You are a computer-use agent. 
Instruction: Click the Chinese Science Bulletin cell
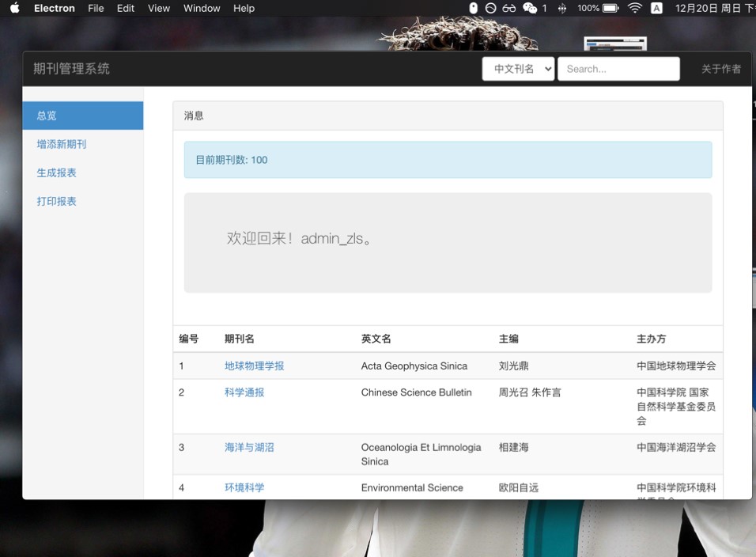[417, 392]
